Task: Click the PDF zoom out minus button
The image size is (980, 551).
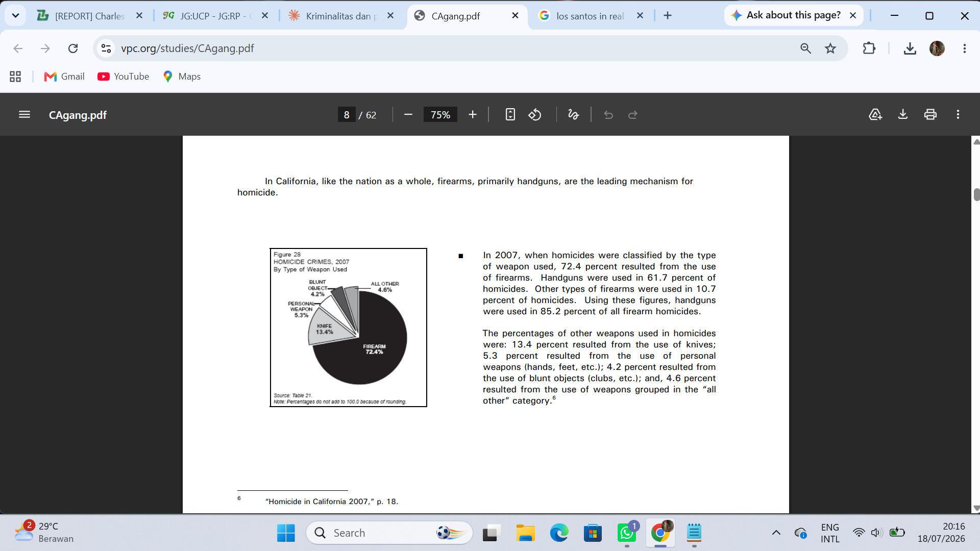Action: click(x=408, y=115)
